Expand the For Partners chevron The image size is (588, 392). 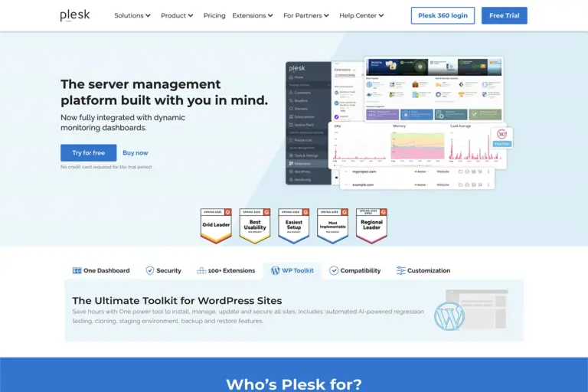[326, 15]
